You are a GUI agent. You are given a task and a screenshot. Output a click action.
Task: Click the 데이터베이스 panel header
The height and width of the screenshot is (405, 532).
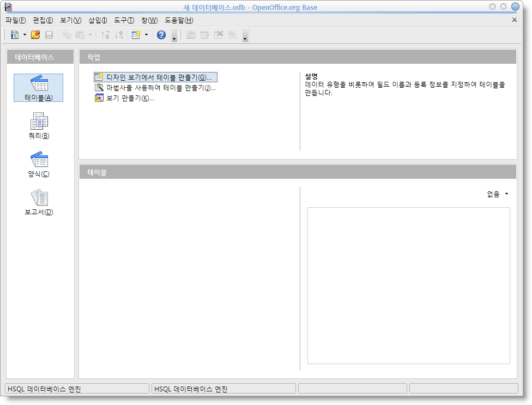pos(40,57)
